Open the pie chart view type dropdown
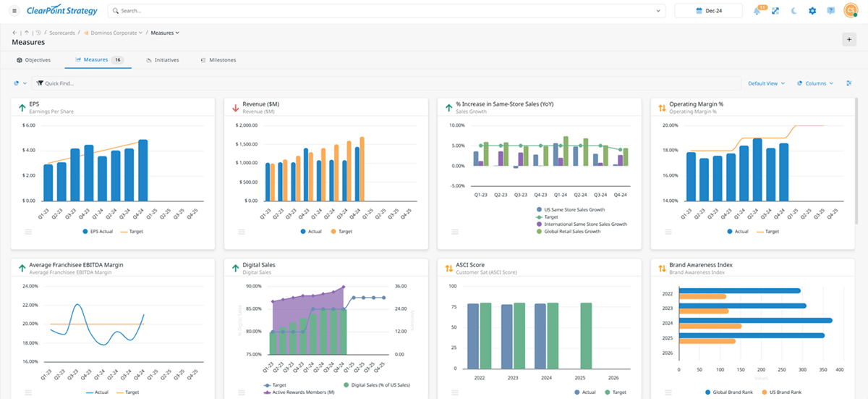 click(20, 83)
